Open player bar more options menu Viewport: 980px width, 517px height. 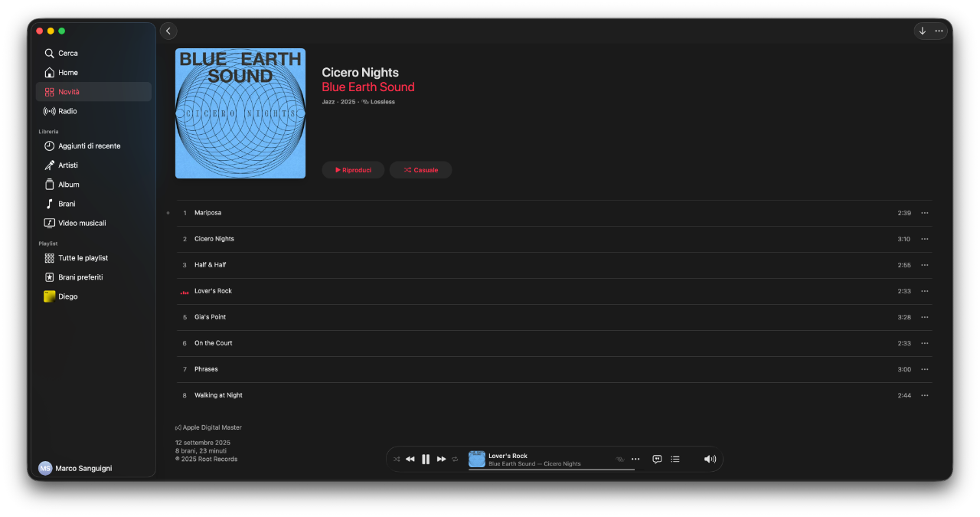point(635,460)
